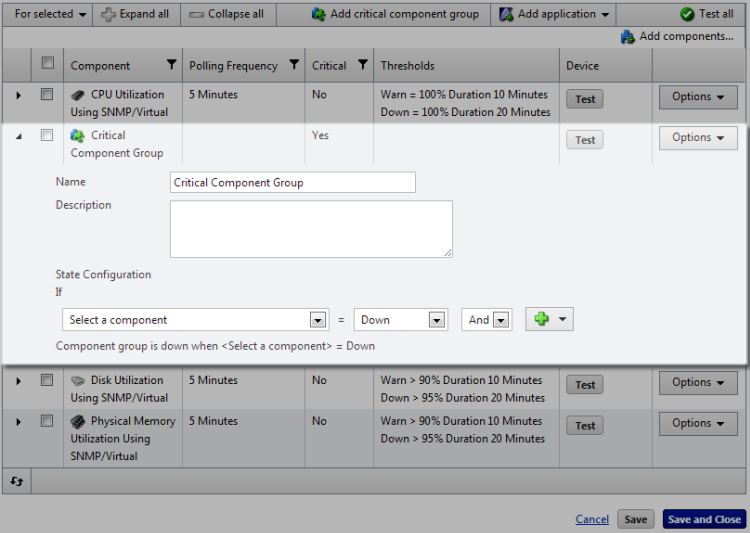Click the Device column header
750x533 pixels.
(582, 66)
